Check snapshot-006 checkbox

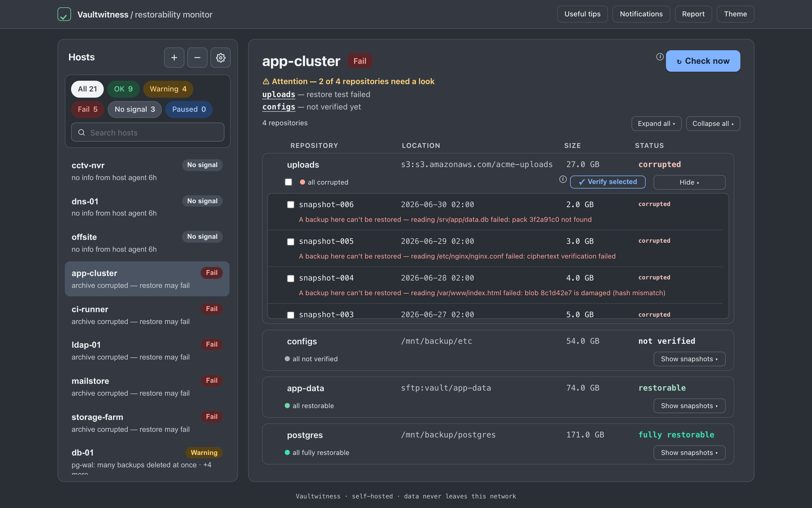(x=291, y=205)
